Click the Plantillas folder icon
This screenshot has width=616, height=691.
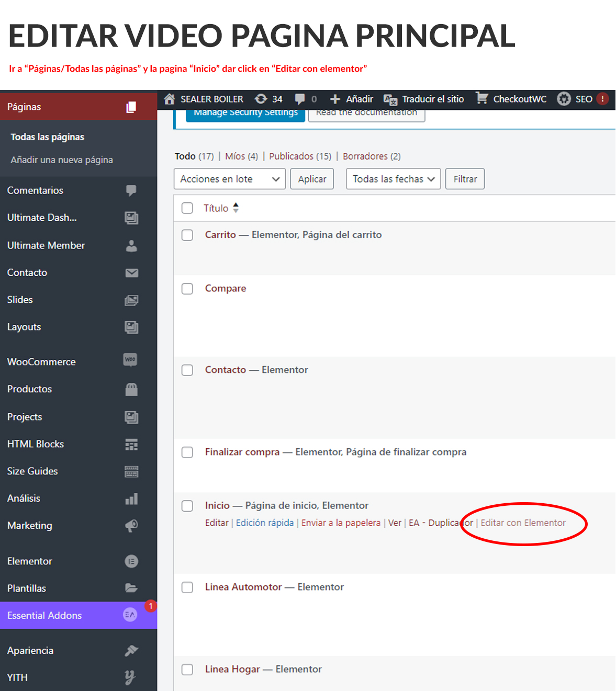point(131,588)
